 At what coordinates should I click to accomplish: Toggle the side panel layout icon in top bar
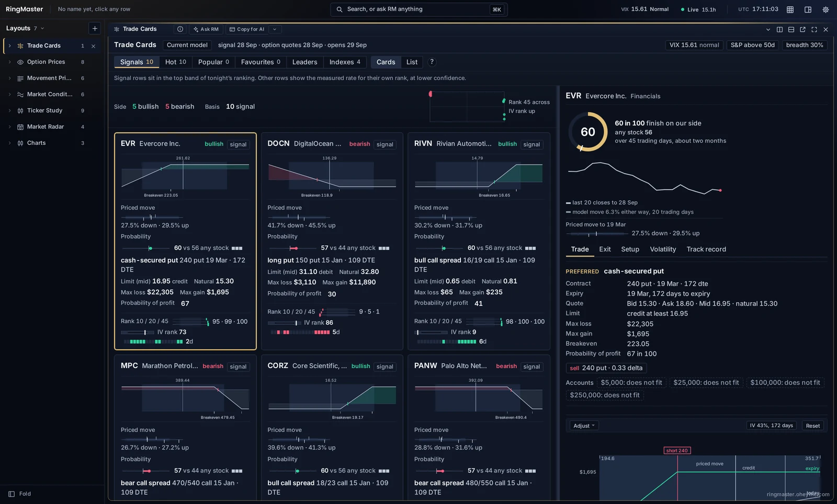pos(808,9)
